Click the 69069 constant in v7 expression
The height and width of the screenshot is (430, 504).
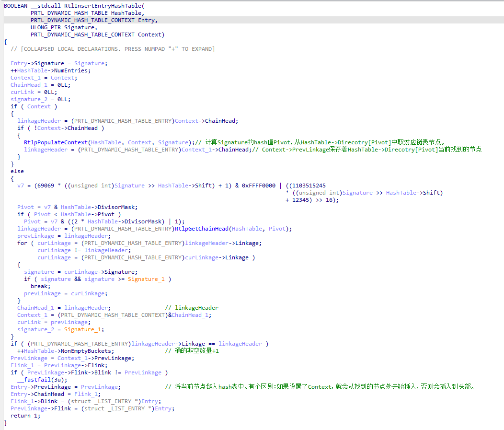click(x=46, y=186)
